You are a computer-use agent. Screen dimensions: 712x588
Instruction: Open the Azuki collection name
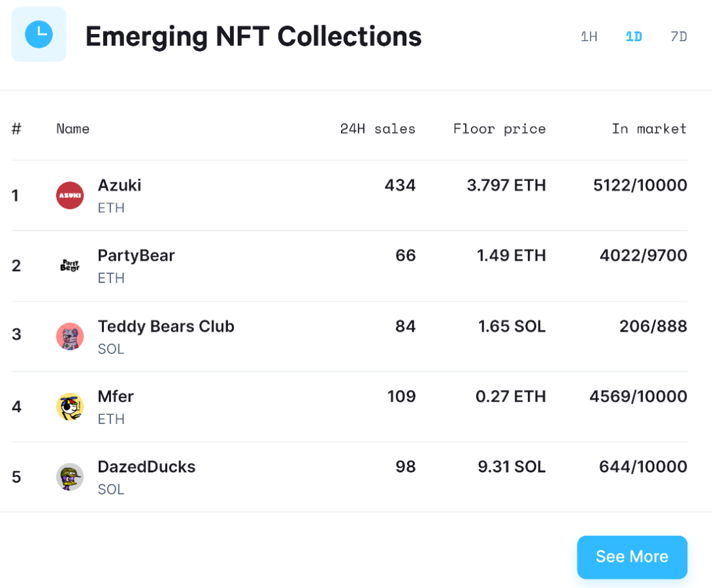[120, 186]
